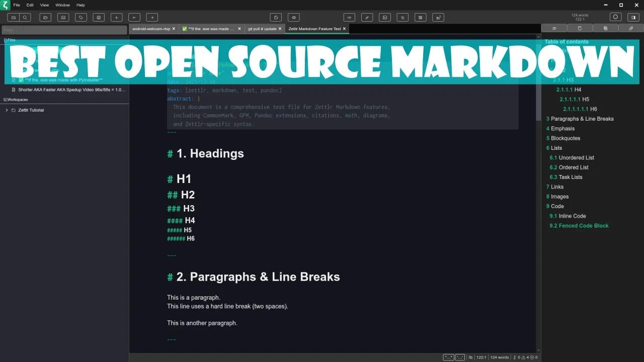
Task: Show the related files sidebar tab
Action: click(605, 29)
